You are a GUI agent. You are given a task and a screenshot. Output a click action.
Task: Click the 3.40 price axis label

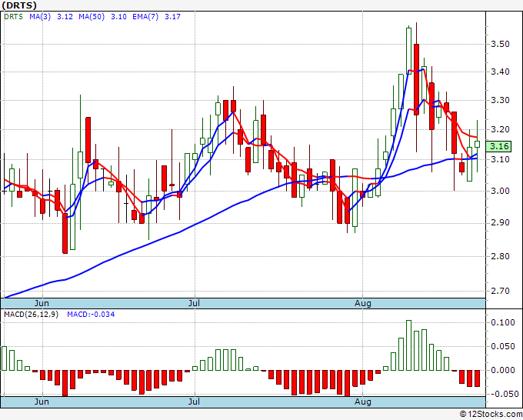[500, 72]
